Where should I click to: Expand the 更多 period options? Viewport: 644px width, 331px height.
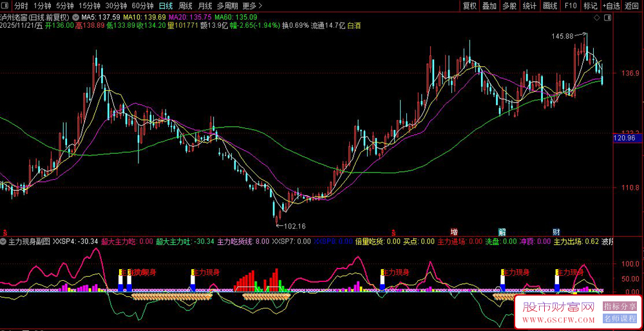tap(249, 6)
